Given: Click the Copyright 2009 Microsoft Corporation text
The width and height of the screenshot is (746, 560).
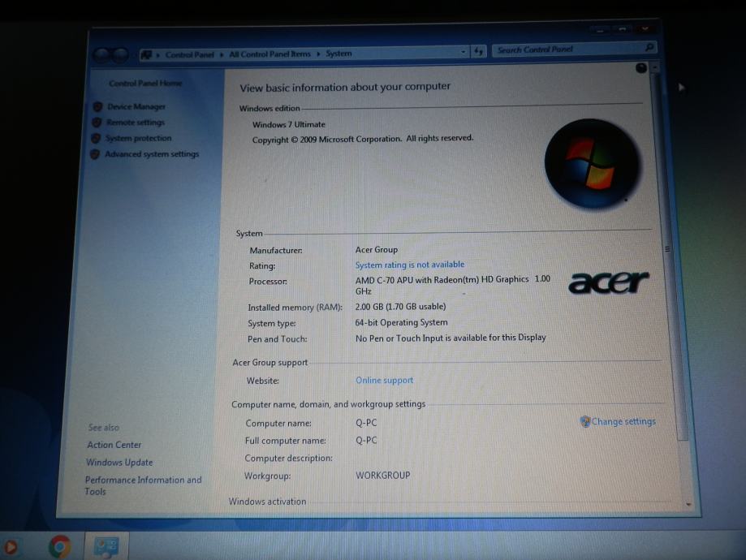Looking at the screenshot, I should click(363, 139).
